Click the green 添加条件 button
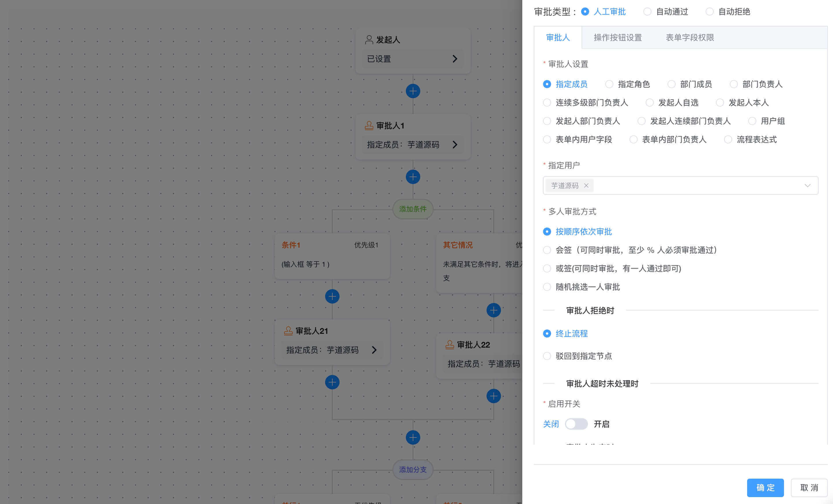The image size is (833, 504). point(413,209)
